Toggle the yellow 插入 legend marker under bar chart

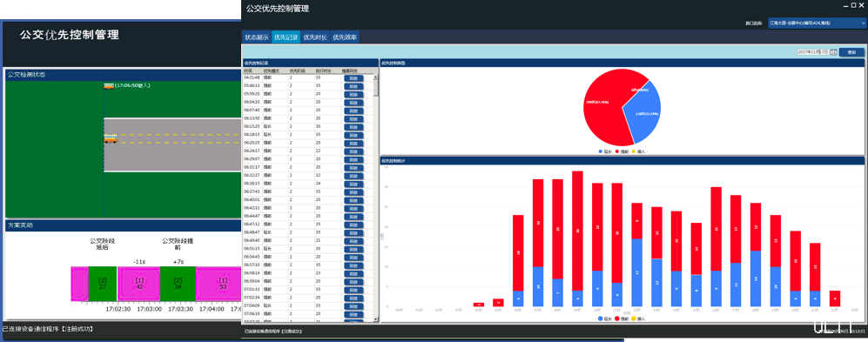point(633,319)
